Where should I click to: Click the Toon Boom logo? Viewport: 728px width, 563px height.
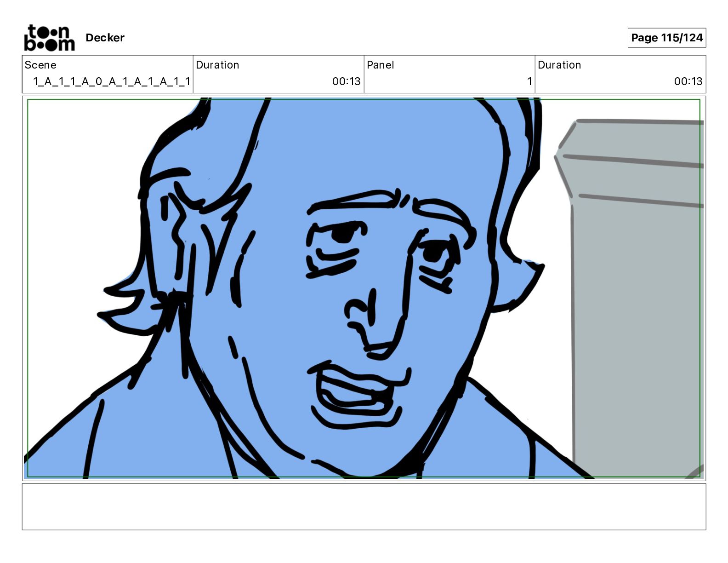click(49, 38)
